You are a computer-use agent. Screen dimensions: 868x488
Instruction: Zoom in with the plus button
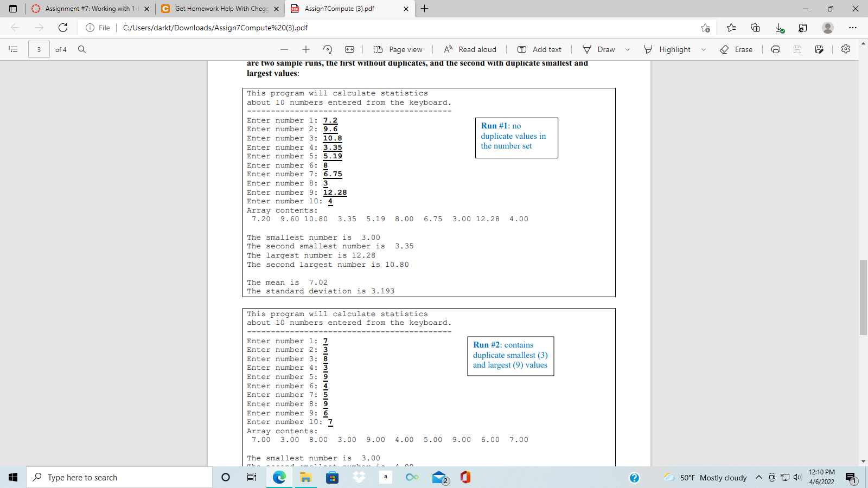[306, 49]
